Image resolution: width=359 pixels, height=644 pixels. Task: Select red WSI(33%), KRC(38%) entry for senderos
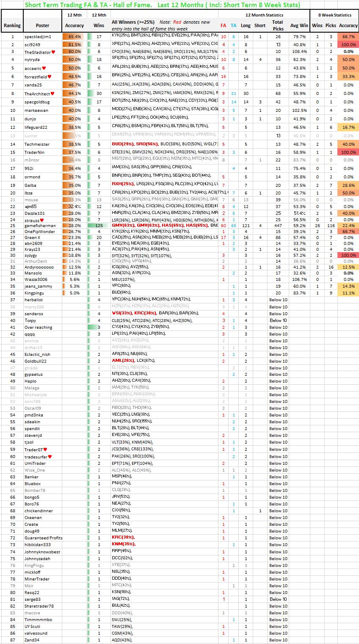pyautogui.click(x=134, y=314)
